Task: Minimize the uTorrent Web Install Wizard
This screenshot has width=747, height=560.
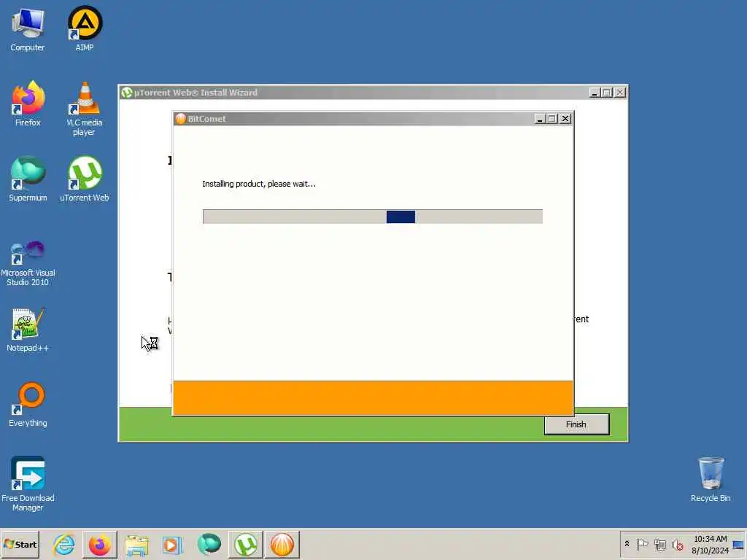Action: coord(594,93)
